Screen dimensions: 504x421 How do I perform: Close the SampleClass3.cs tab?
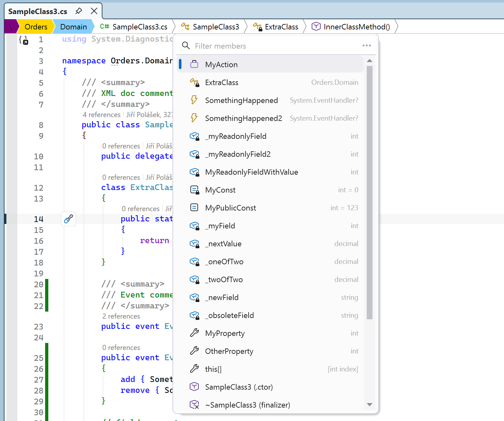94,11
